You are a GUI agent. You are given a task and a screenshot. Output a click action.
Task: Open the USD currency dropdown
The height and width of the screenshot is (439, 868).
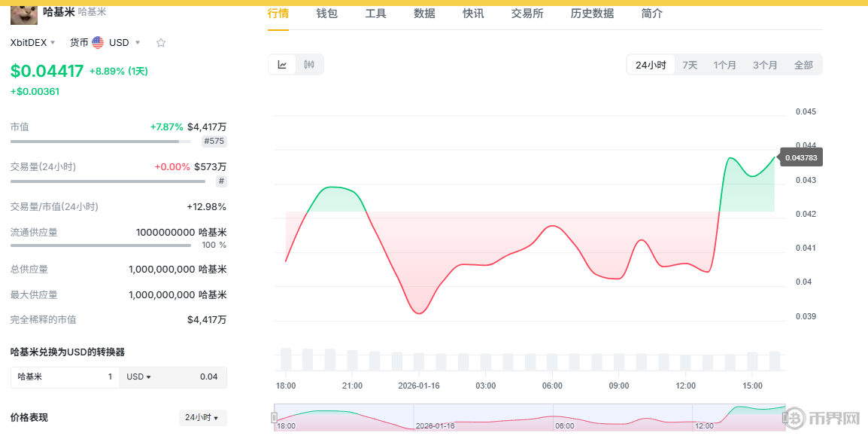click(x=124, y=43)
